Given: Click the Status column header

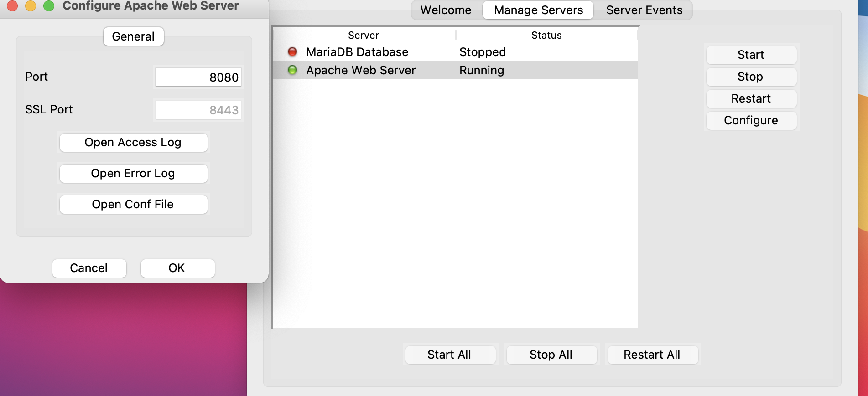Looking at the screenshot, I should [546, 35].
